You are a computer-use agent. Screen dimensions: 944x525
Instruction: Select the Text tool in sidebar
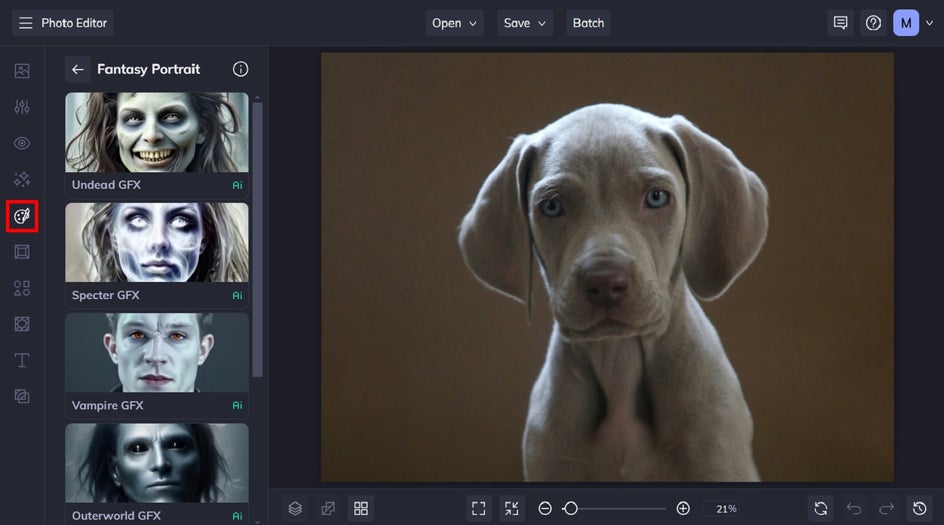click(22, 360)
